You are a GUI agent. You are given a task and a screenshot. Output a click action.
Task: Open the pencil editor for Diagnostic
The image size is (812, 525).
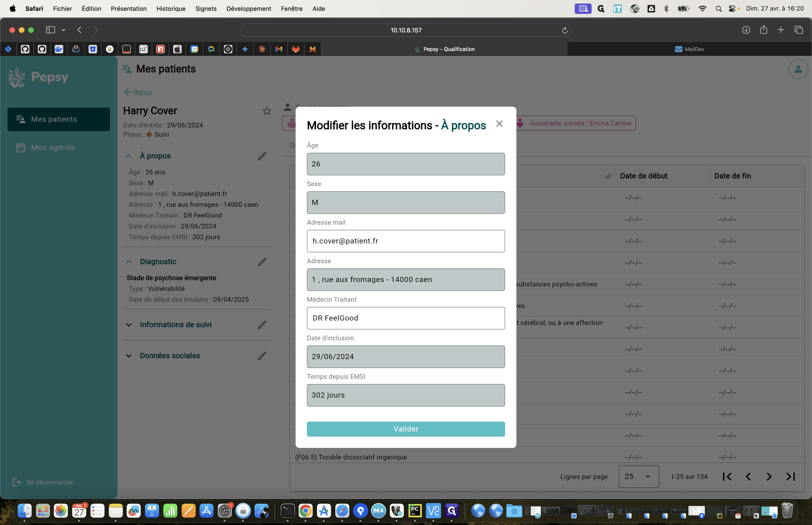coord(262,262)
